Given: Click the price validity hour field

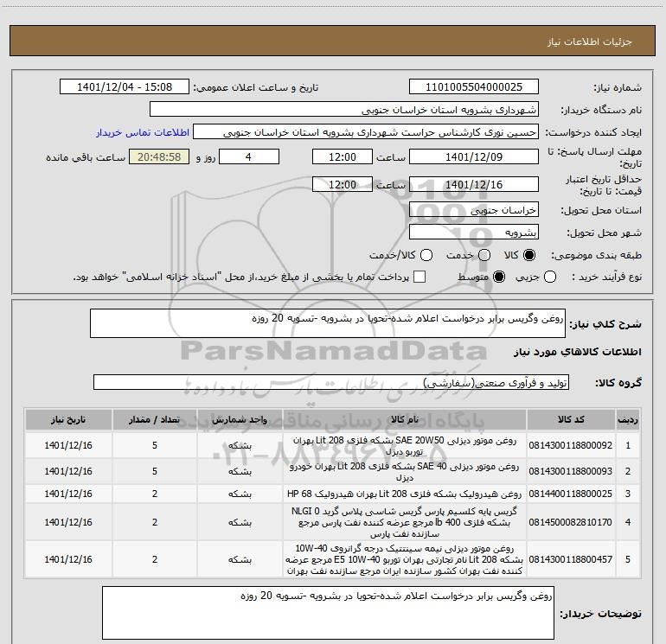Looking at the screenshot, I should pyautogui.click(x=343, y=184).
